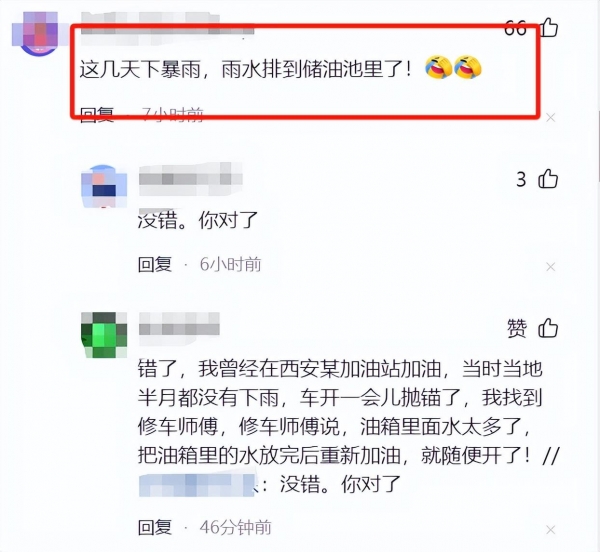Dismiss the 6小时前 reply with X
600x552 pixels.
point(551,266)
